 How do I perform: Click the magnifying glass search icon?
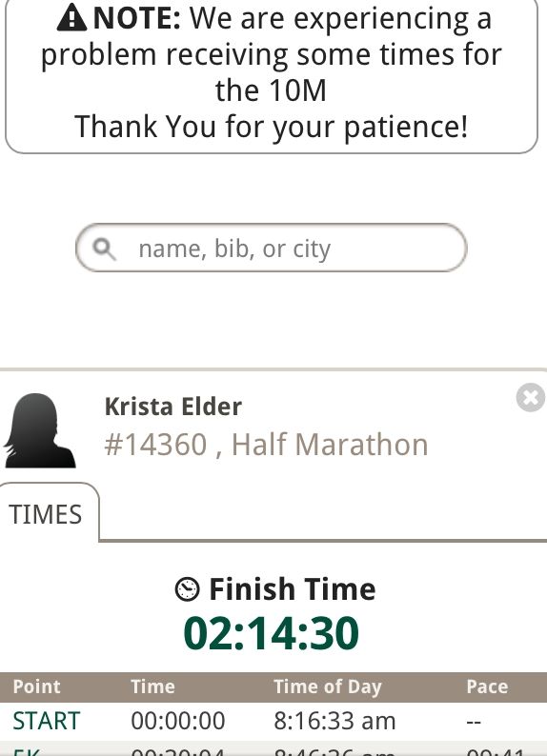pos(104,249)
